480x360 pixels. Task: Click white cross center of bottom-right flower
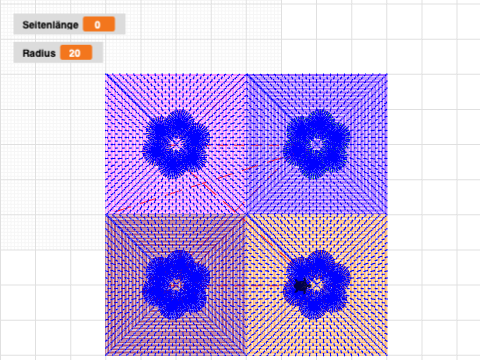317,285
